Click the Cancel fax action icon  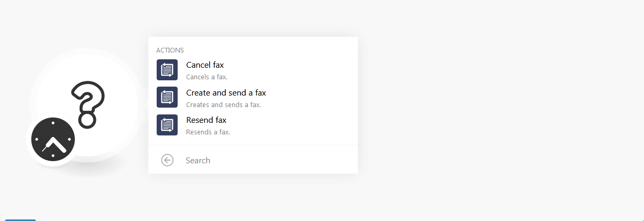tap(167, 70)
